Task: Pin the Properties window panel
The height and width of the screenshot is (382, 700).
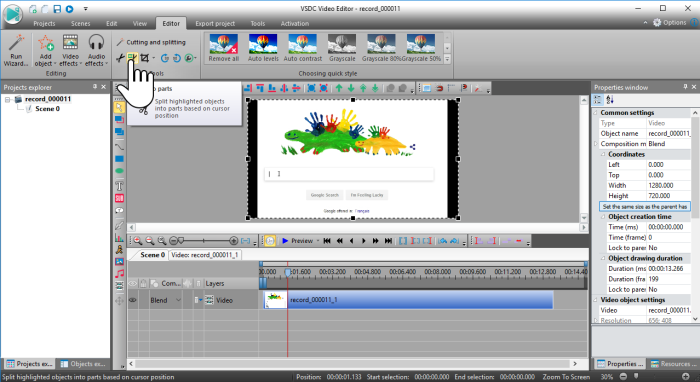Action: (x=685, y=87)
